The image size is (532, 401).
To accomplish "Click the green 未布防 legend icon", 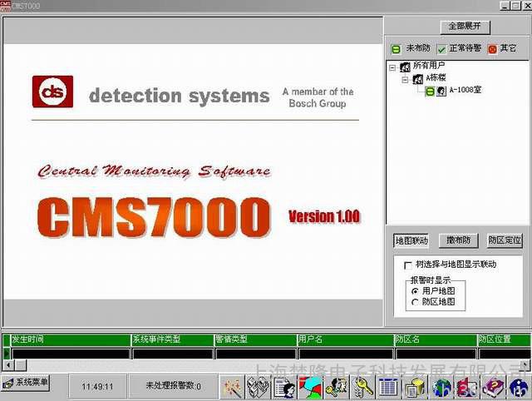I will [396, 49].
